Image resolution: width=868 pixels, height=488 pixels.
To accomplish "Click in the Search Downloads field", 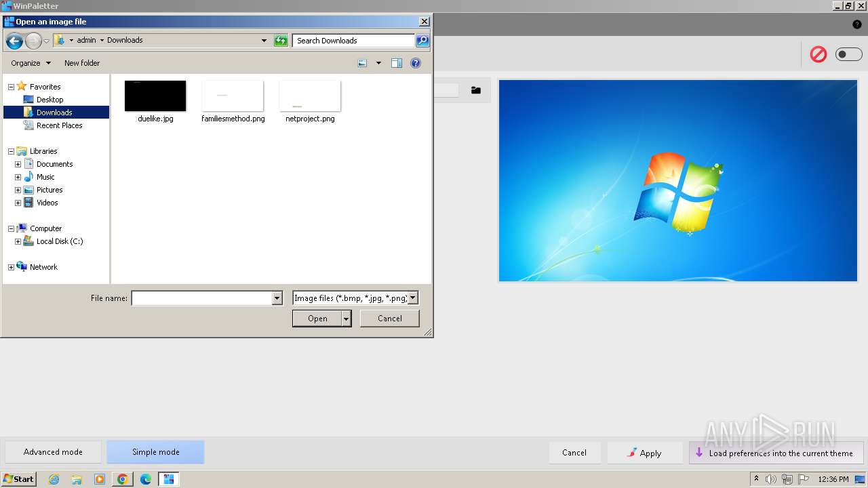I will (x=353, y=41).
